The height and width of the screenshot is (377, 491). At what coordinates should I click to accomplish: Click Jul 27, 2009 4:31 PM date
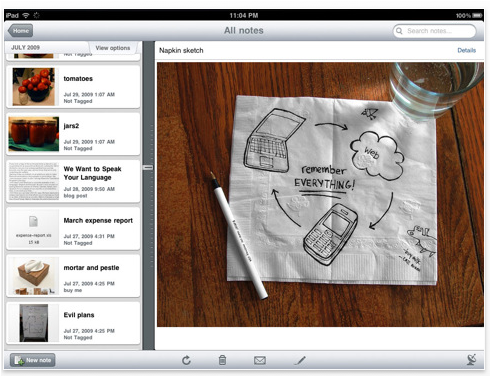[89, 236]
